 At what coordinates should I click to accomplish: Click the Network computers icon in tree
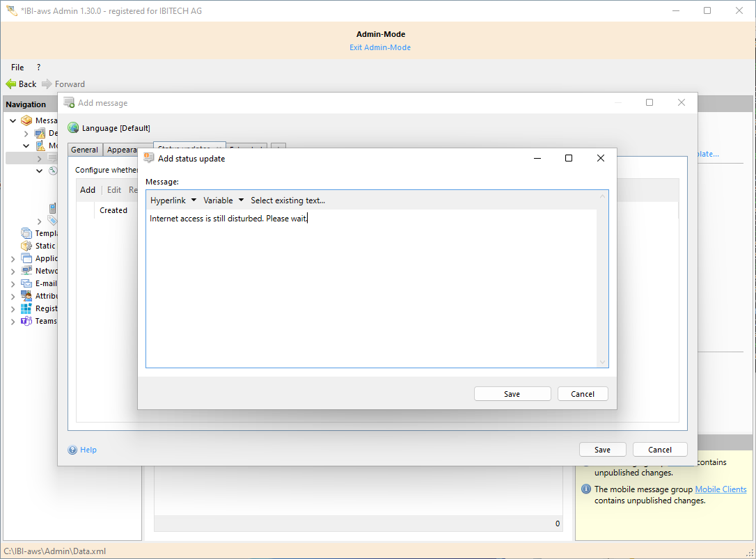click(x=26, y=271)
